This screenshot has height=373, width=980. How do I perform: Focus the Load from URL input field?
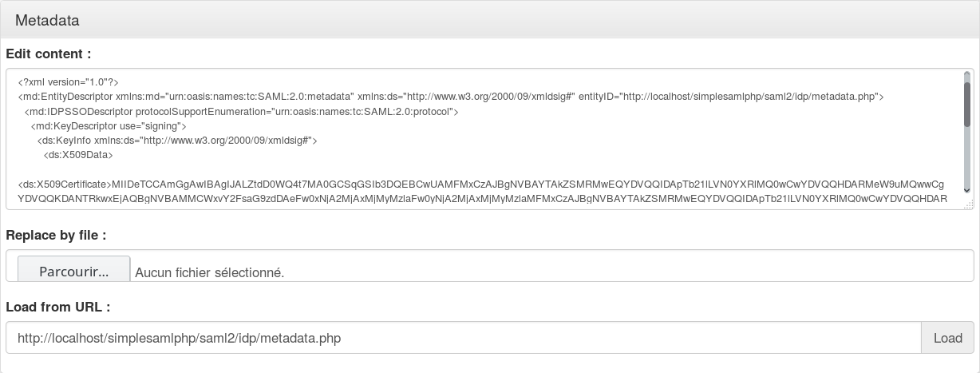point(464,338)
